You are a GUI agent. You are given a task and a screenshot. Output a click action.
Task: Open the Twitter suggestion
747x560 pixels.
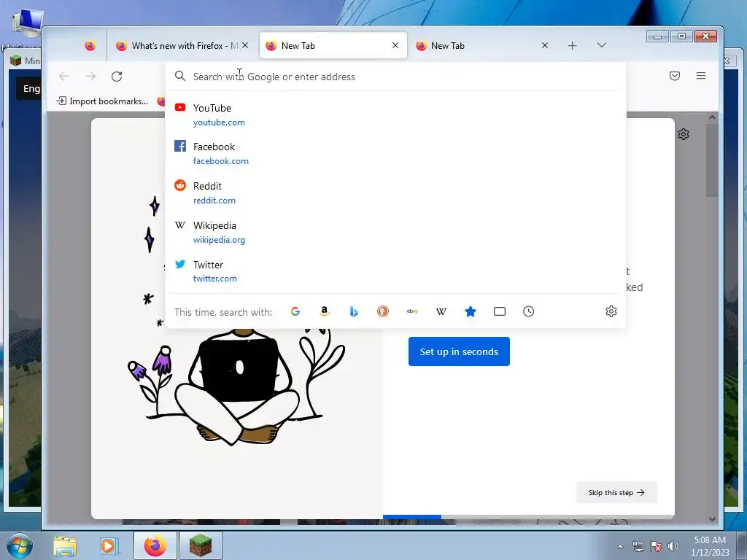tap(395, 271)
